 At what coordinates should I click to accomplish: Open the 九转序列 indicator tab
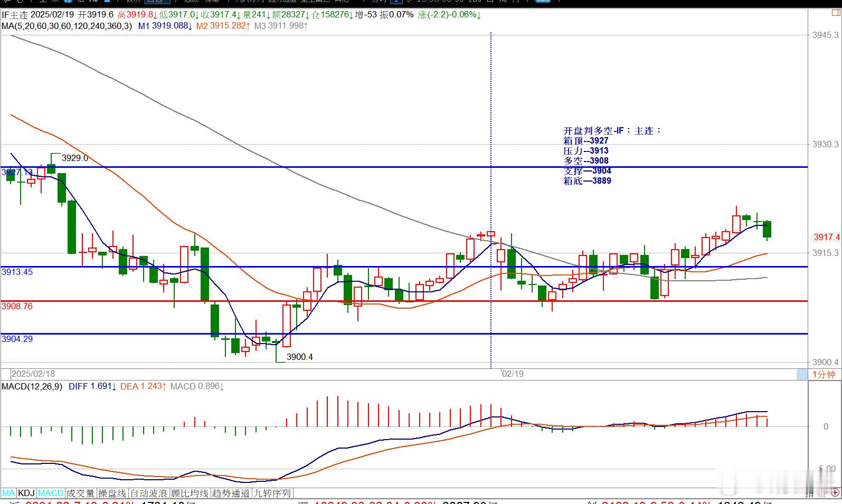(x=272, y=493)
